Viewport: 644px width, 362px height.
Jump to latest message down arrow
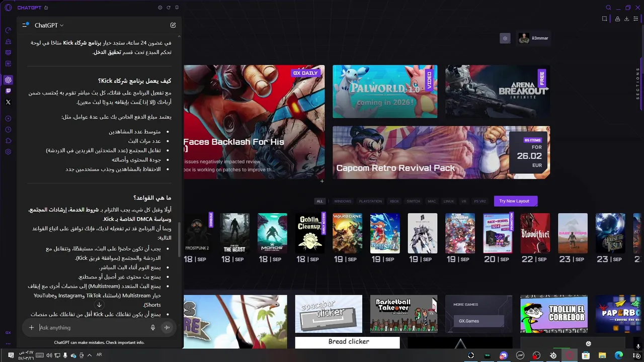pyautogui.click(x=99, y=305)
